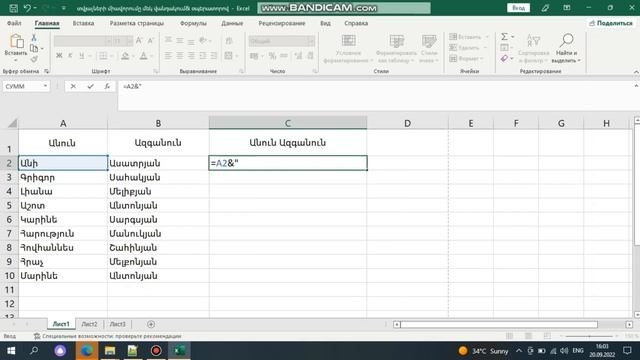Screen dimensions: 640x360
Task: Open File Explorer from taskbar
Action: 110,351
